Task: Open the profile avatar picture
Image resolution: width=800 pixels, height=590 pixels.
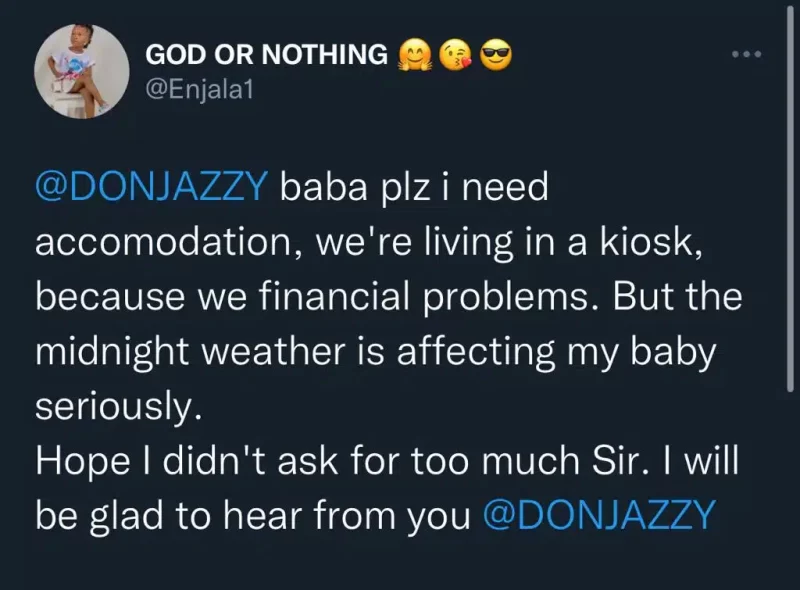Action: pos(78,73)
